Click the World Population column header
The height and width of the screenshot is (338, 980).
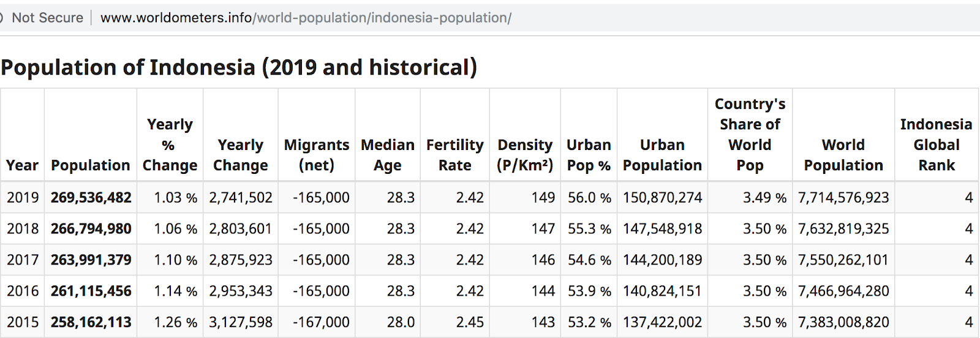click(843, 155)
